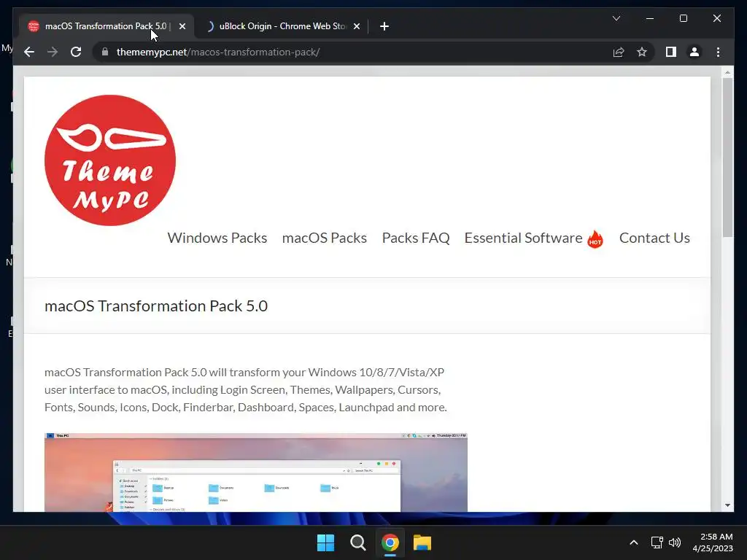747x560 pixels.
Task: Click the scrollbar up arrow
Action: 727,72
